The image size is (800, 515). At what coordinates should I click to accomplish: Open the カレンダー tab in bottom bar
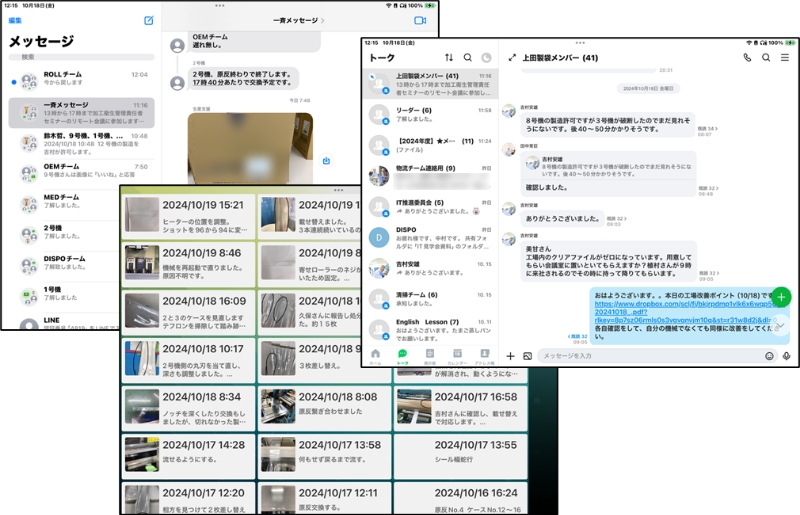click(x=457, y=356)
